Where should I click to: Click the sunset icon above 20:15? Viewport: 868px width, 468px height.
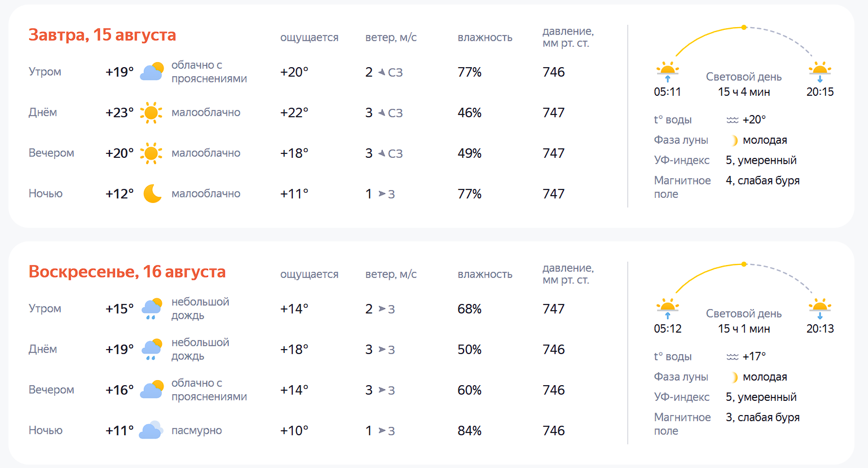click(820, 72)
